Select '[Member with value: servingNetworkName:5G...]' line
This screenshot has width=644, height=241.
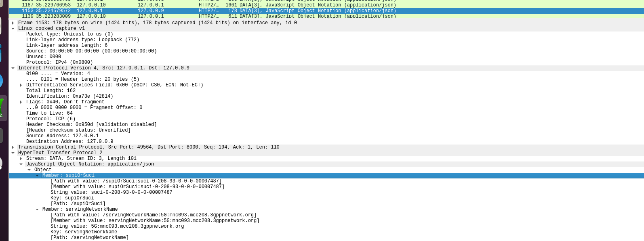pyautogui.click(x=155, y=221)
